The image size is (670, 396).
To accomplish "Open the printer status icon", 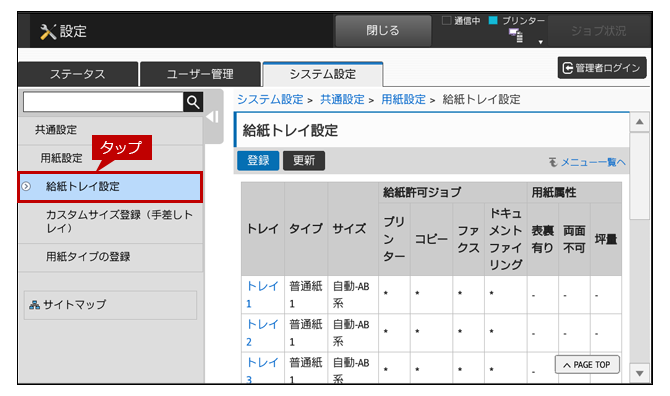I will [x=516, y=35].
